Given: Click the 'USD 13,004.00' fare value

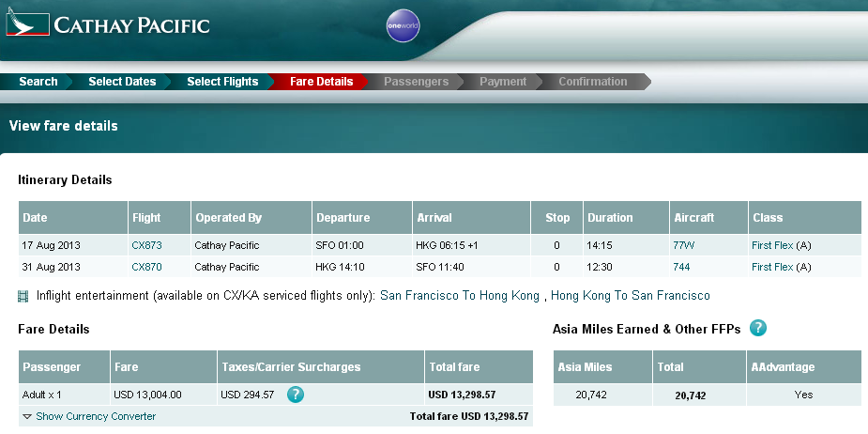Looking at the screenshot, I should pos(147,395).
